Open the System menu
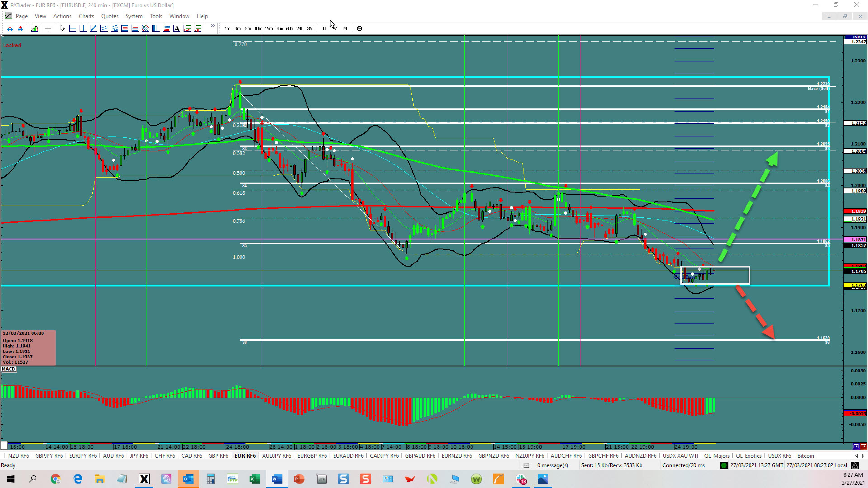The image size is (868, 488). [x=134, y=16]
